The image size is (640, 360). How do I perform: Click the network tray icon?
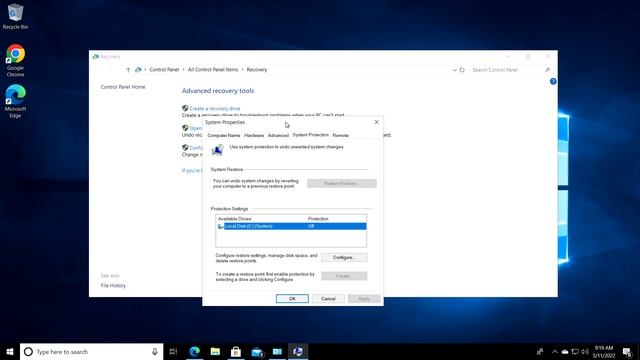(575, 351)
